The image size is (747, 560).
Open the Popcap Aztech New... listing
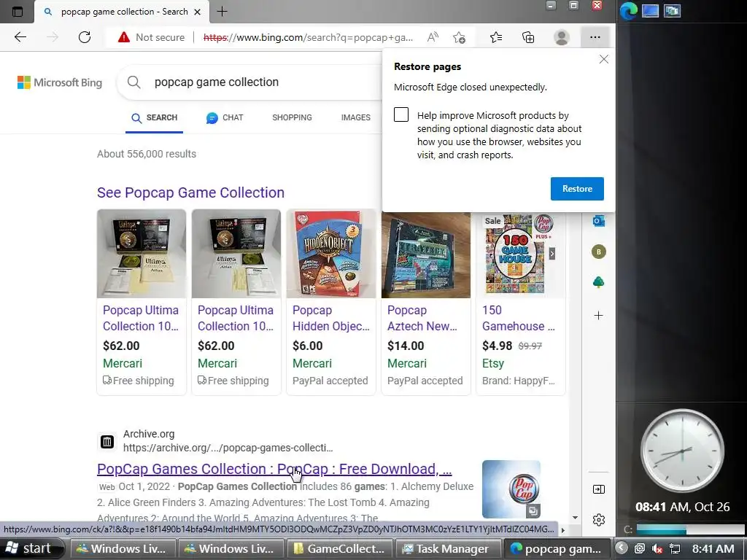point(422,318)
